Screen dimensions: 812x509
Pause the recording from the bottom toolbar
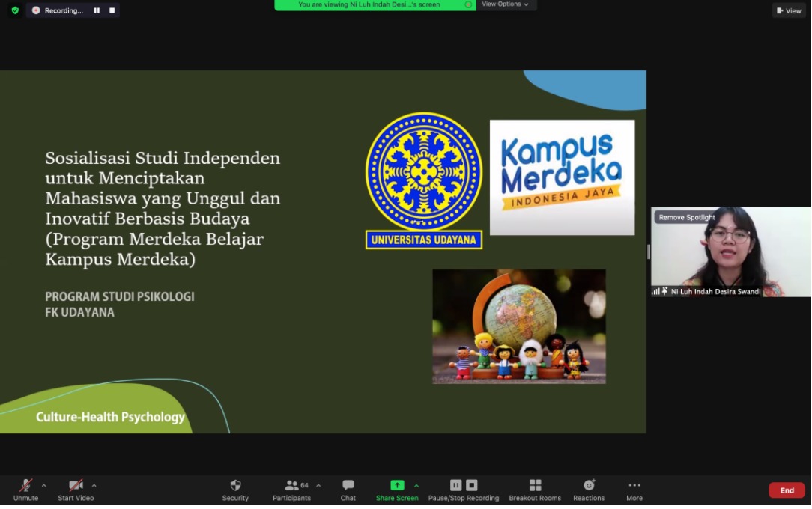(x=455, y=485)
